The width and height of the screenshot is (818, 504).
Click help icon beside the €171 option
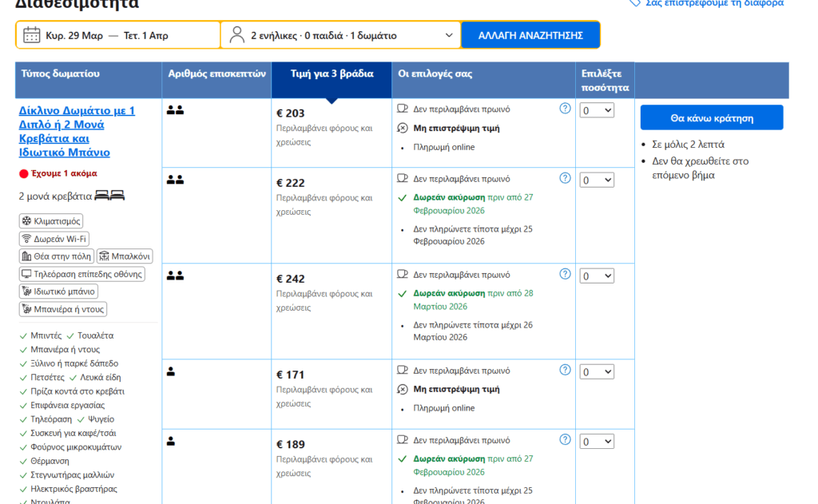(566, 370)
